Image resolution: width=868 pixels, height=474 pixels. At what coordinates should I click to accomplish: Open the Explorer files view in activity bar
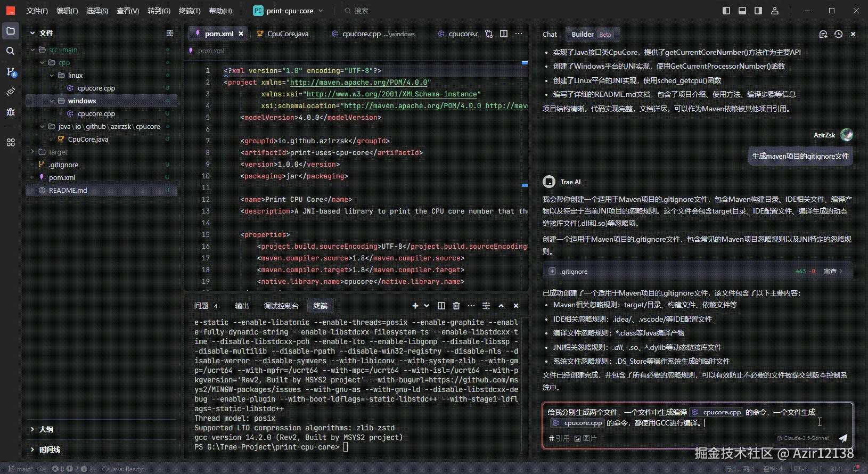point(10,31)
